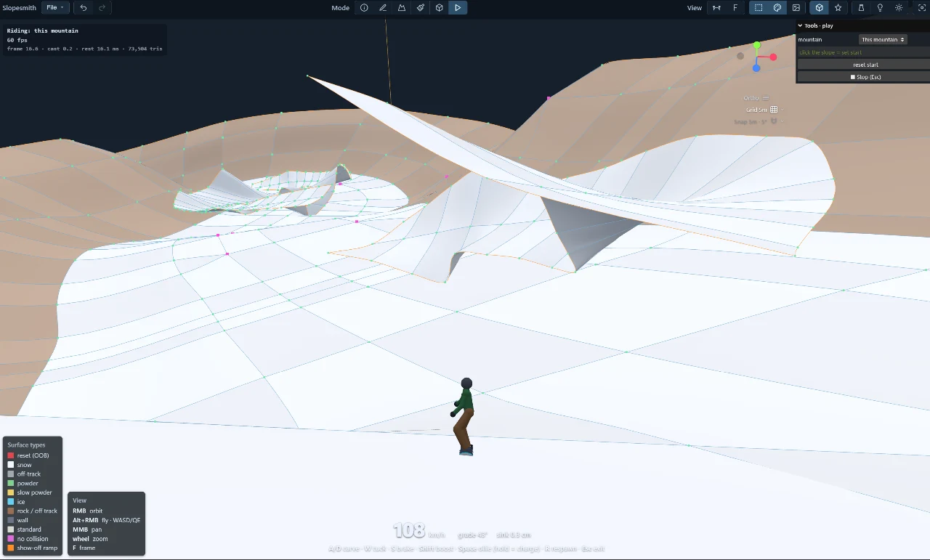This screenshot has width=930, height=560.
Task: Click the redo arrow icon
Action: pos(102,8)
